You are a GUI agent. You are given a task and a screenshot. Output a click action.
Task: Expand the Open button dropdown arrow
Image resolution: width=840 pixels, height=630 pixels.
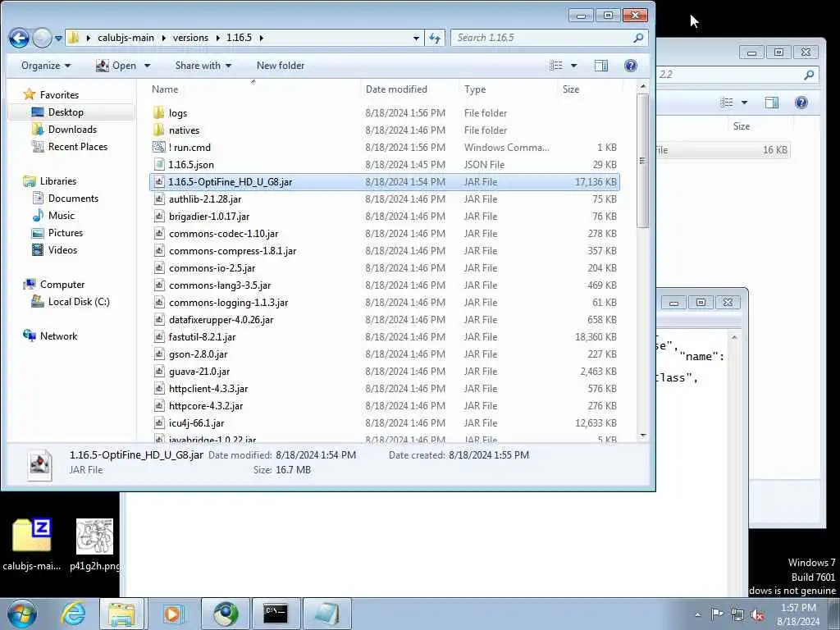tap(148, 66)
